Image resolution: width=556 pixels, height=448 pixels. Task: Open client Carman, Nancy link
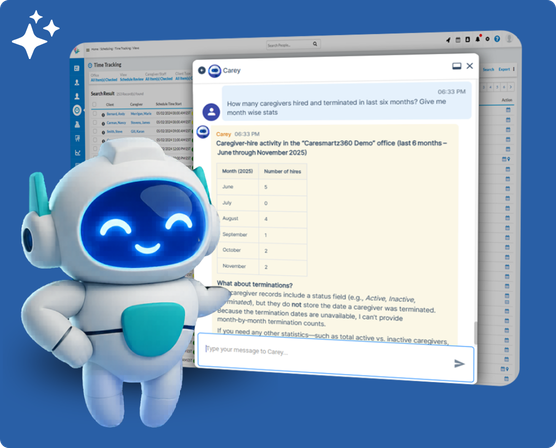tap(116, 123)
